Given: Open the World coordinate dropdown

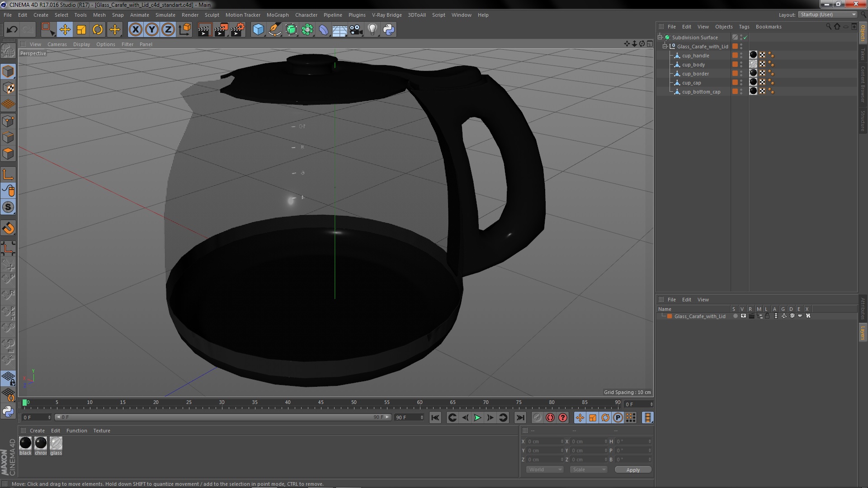Looking at the screenshot, I should pyautogui.click(x=545, y=469).
